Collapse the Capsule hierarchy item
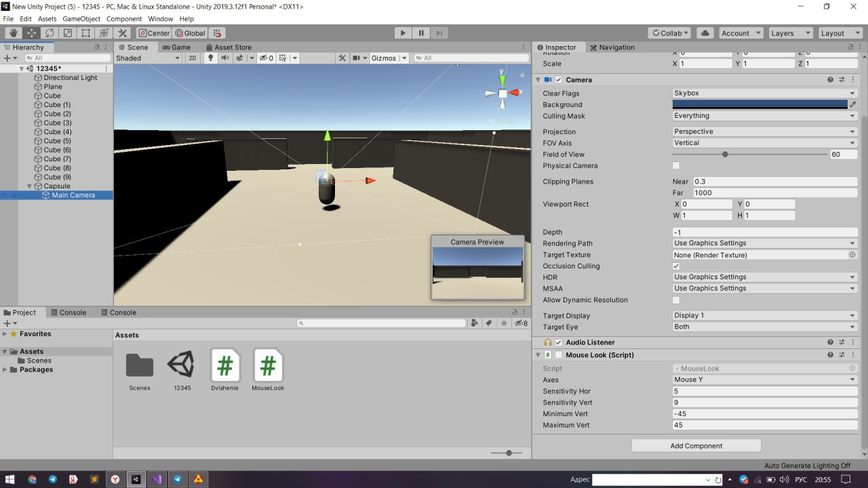Image resolution: width=868 pixels, height=488 pixels. (x=30, y=186)
